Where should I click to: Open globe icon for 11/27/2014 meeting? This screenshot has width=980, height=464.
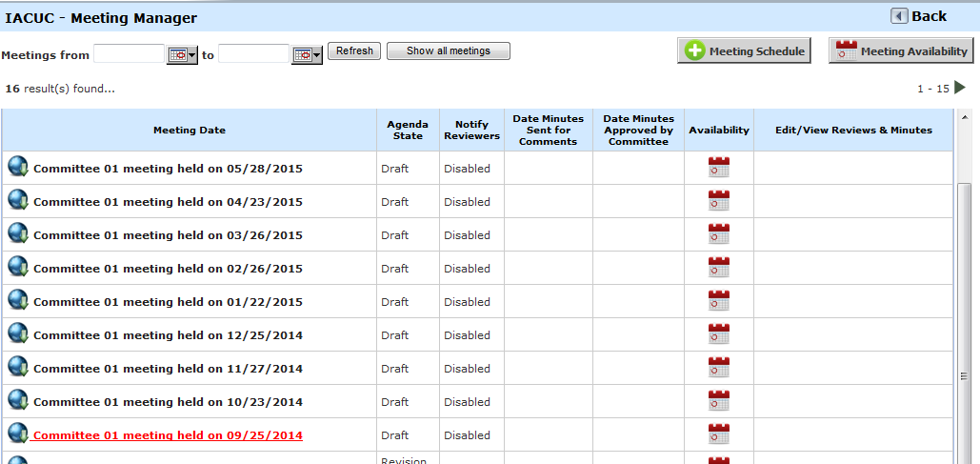(x=18, y=367)
